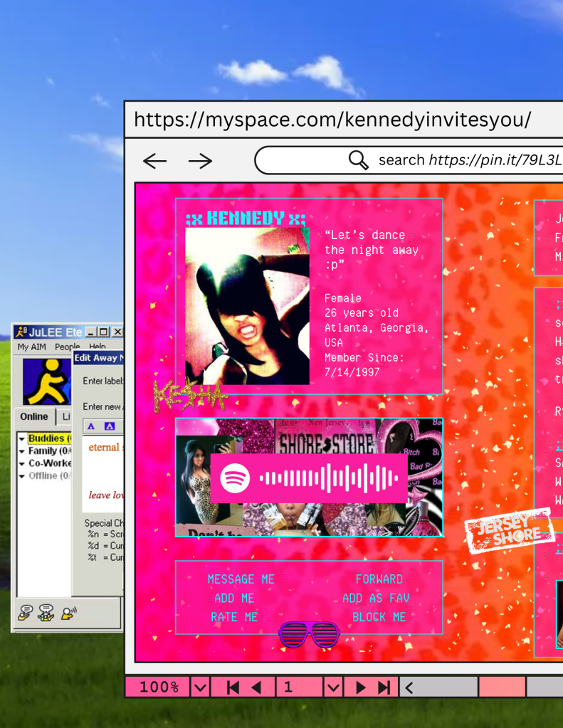Image resolution: width=563 pixels, height=728 pixels.
Task: Jump to the last page button
Action: pyautogui.click(x=384, y=687)
